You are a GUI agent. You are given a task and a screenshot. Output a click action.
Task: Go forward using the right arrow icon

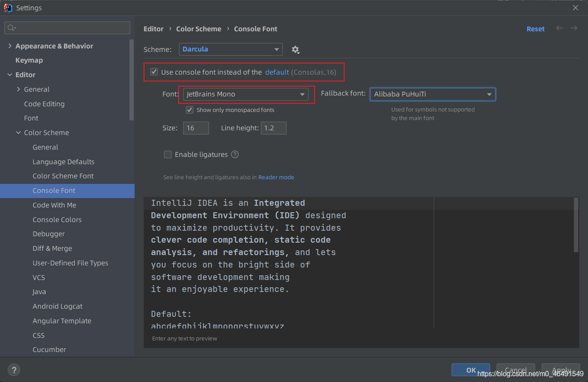click(574, 28)
